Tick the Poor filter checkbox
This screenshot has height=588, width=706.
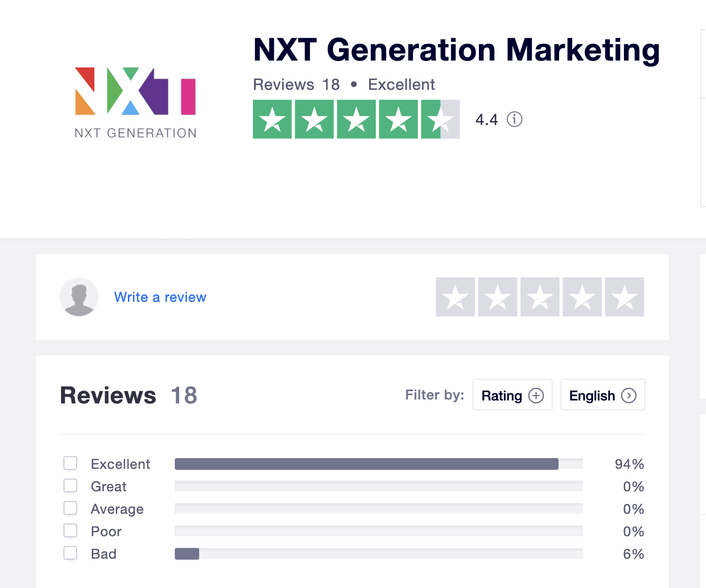pos(70,530)
